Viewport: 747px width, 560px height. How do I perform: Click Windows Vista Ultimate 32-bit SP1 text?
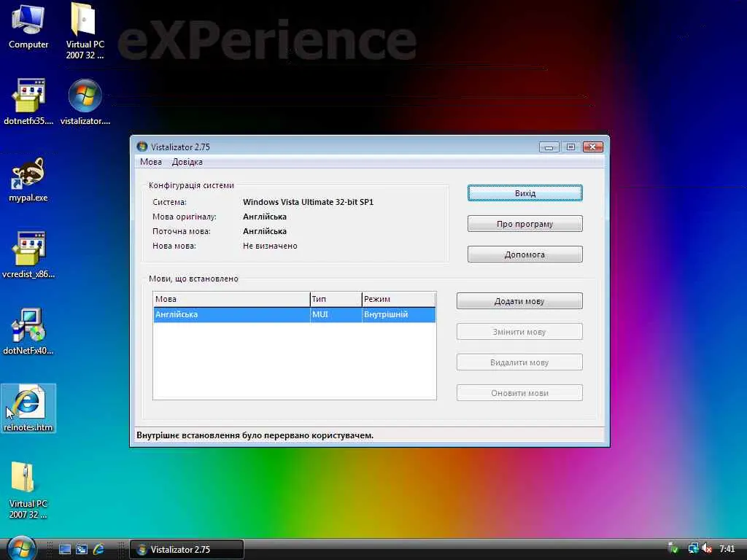(309, 202)
